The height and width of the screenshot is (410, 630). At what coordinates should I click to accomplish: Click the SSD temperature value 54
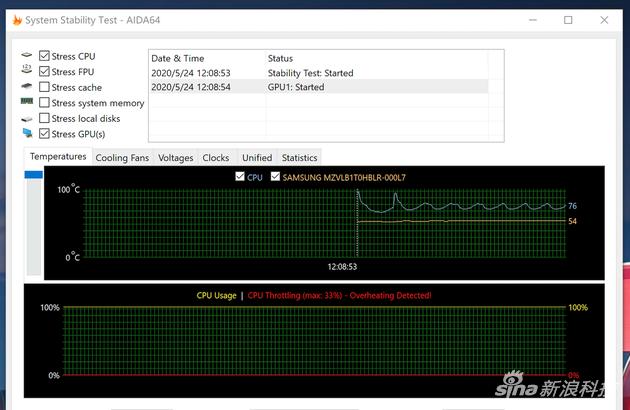pyautogui.click(x=573, y=221)
